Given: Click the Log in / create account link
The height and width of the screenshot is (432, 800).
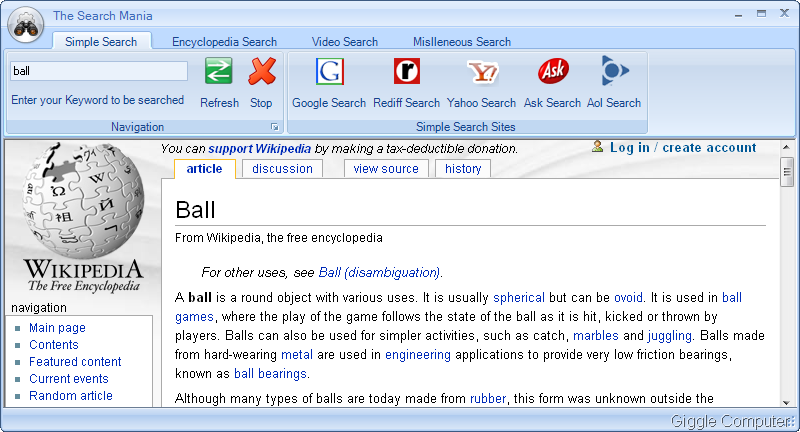Looking at the screenshot, I should tap(683, 147).
